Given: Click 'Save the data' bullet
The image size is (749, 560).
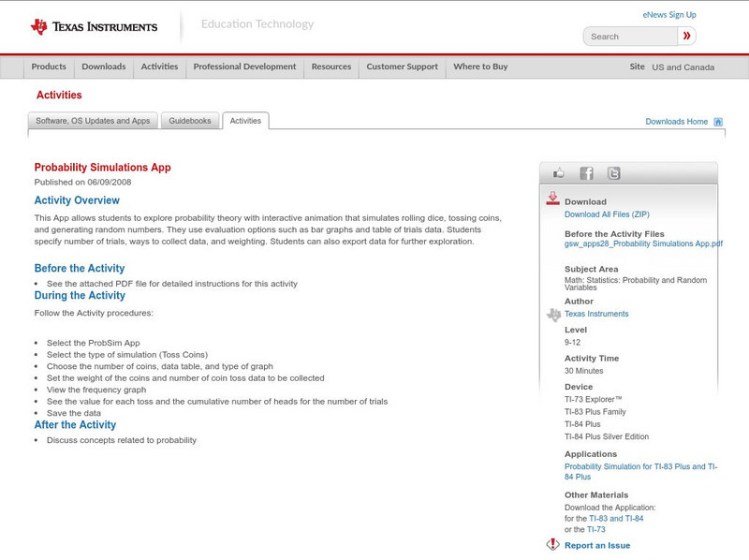Looking at the screenshot, I should (74, 413).
